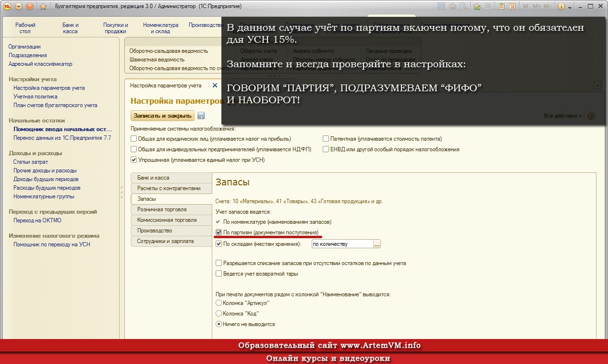Expand the arrow next to info icon

click(570, 7)
